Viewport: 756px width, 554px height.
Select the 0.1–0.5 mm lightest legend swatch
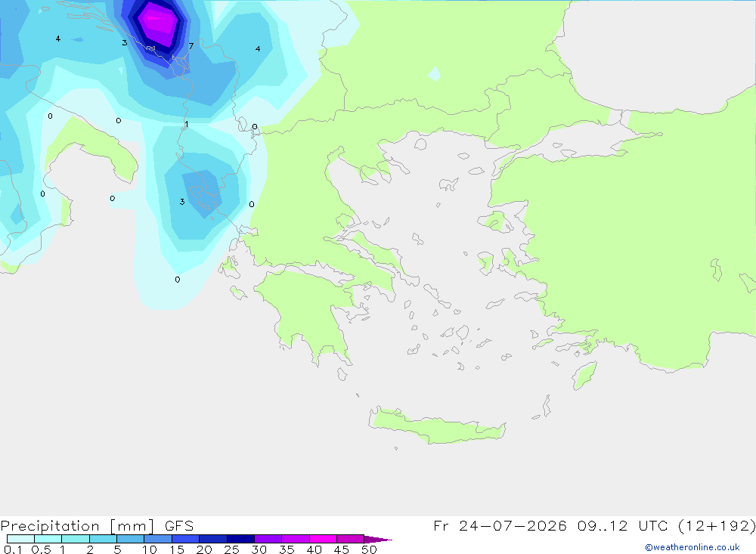(20, 539)
